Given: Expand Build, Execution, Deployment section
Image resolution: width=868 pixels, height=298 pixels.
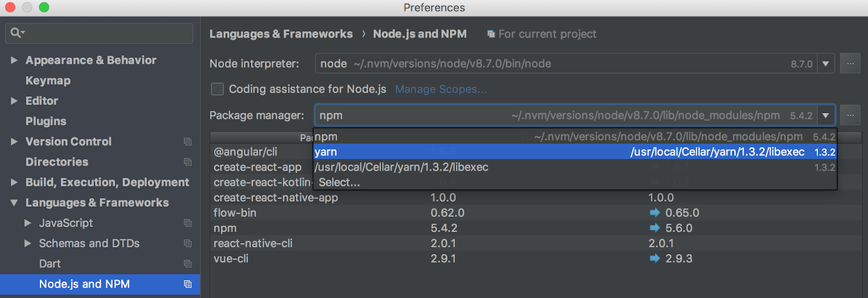Looking at the screenshot, I should 14,182.
